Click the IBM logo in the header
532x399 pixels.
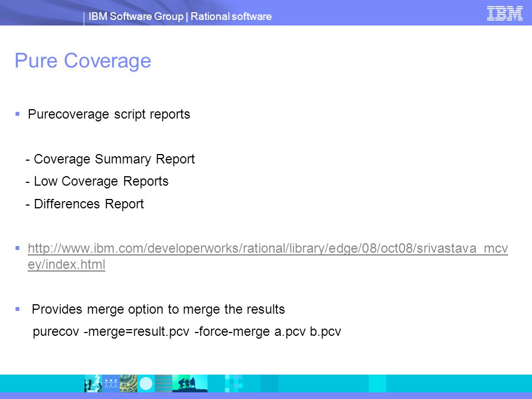pyautogui.click(x=504, y=13)
